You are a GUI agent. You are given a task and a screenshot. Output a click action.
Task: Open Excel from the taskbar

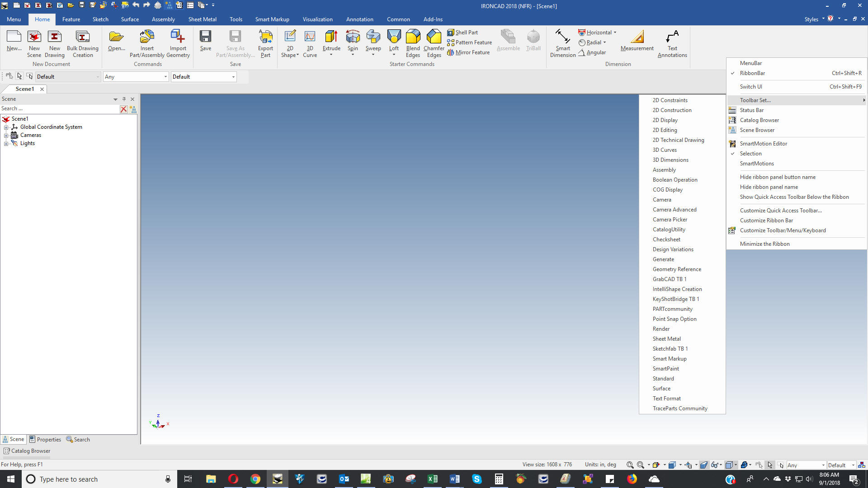point(433,479)
